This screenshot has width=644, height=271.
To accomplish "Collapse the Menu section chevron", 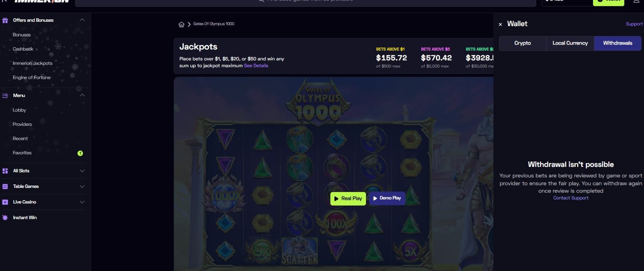I will tap(82, 95).
